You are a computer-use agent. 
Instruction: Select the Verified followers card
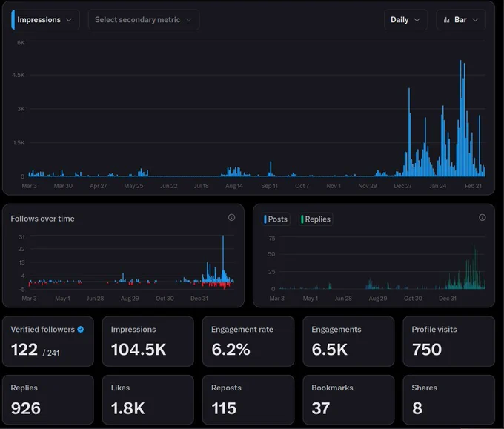pyautogui.click(x=48, y=342)
